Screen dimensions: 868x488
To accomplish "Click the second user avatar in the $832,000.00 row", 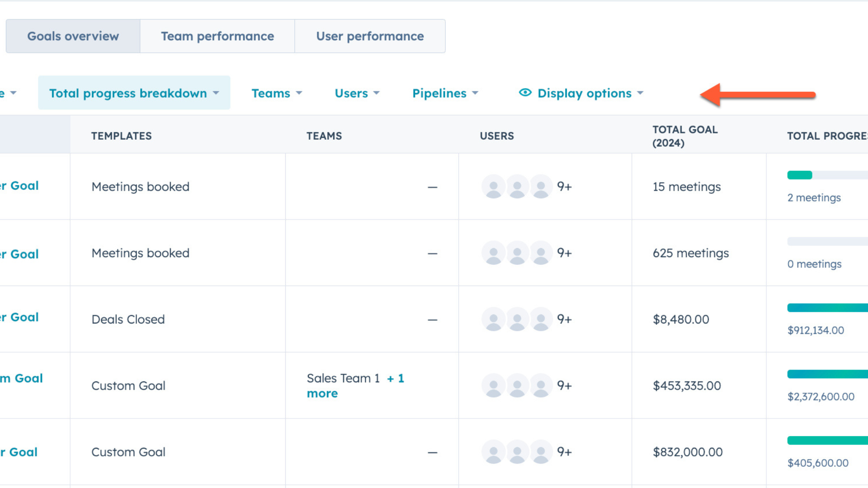I will coord(517,452).
